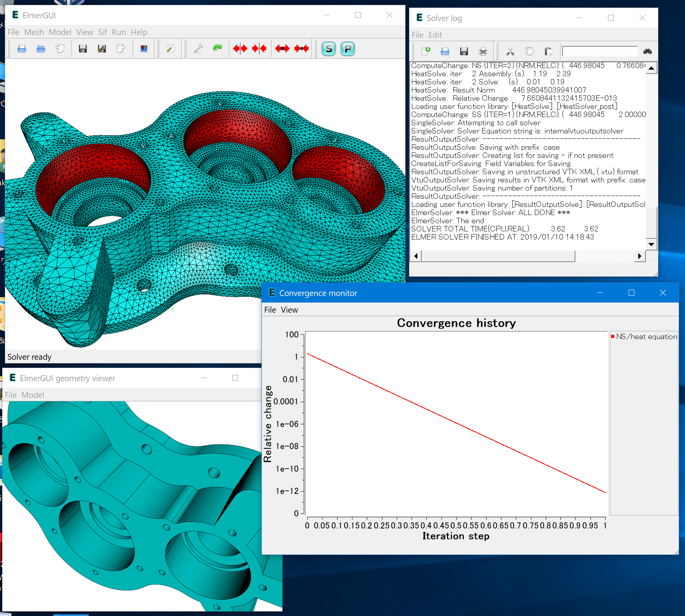Click the P postprocessor button
The height and width of the screenshot is (616, 685).
348,49
